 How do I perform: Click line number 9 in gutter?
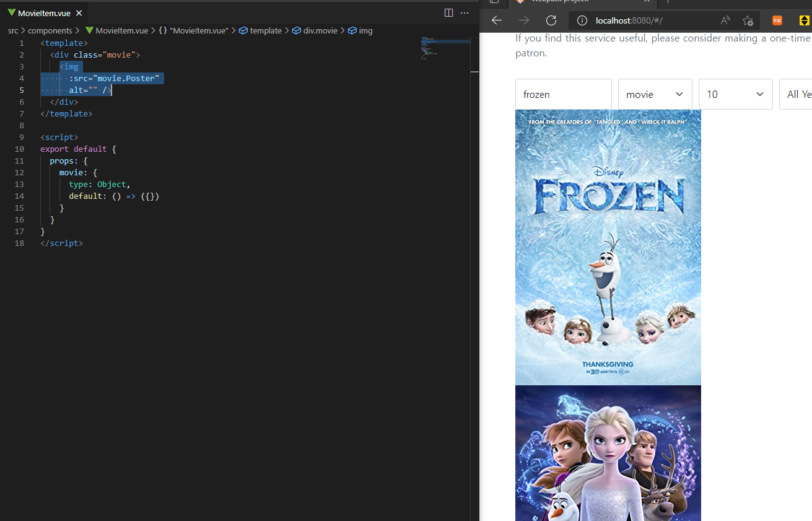[x=22, y=138]
